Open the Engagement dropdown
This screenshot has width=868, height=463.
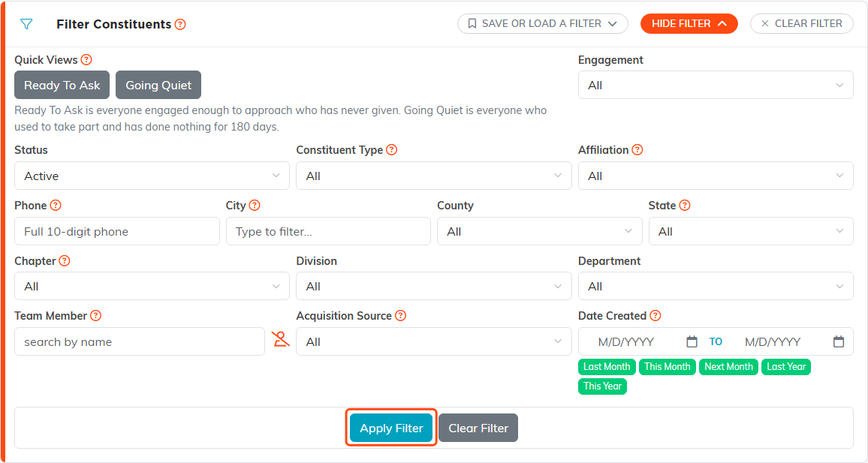click(x=716, y=86)
